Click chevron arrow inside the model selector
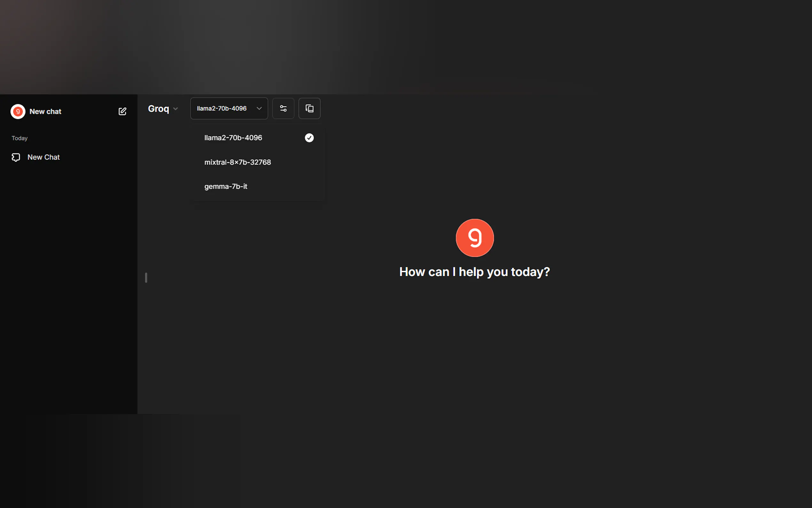The width and height of the screenshot is (812, 508). pyautogui.click(x=259, y=108)
